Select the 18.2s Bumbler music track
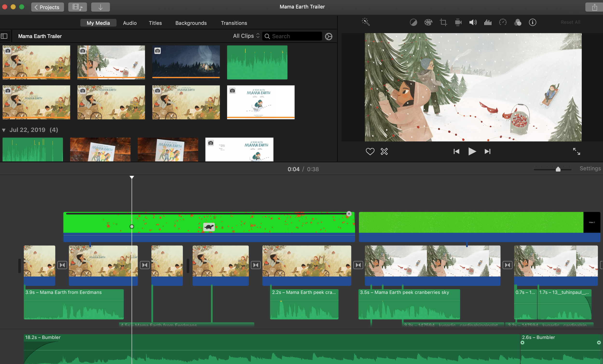Viewport: 603px width, 364px height. (x=272, y=349)
